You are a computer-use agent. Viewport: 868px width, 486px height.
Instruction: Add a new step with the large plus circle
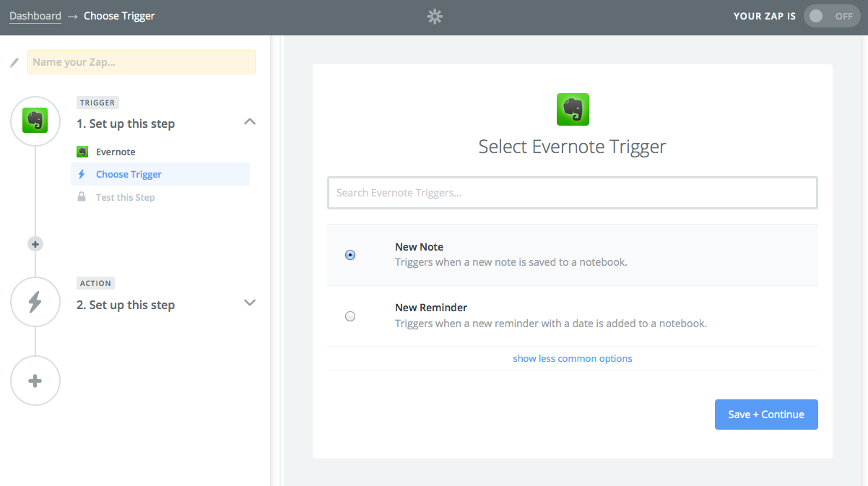click(x=35, y=381)
